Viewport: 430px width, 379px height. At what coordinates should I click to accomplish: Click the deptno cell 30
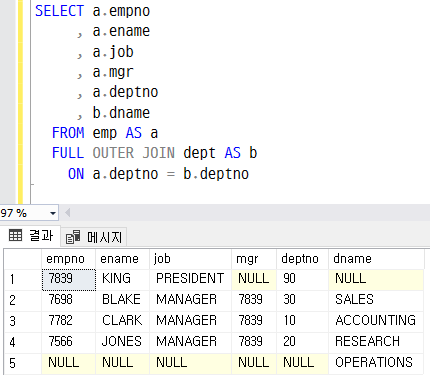click(x=302, y=301)
